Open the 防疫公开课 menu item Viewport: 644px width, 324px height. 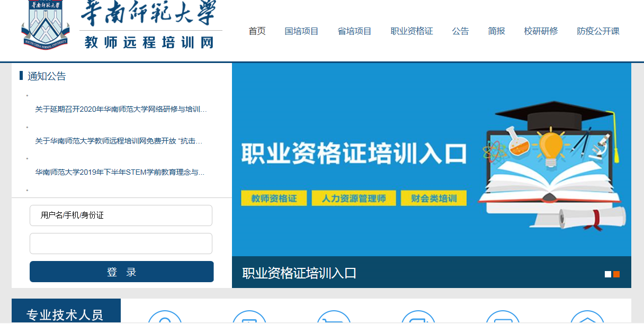click(x=598, y=31)
